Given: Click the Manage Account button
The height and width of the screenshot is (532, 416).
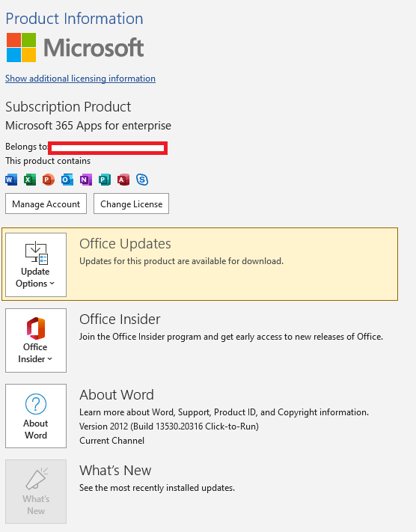Looking at the screenshot, I should (46, 204).
